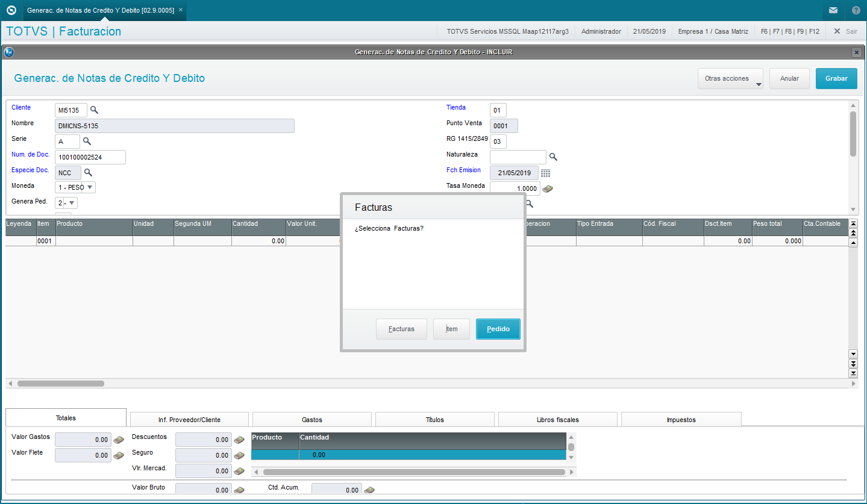This screenshot has height=504, width=867.
Task: Switch to the Inf. Proveedor/Cliente tab
Action: click(x=189, y=420)
